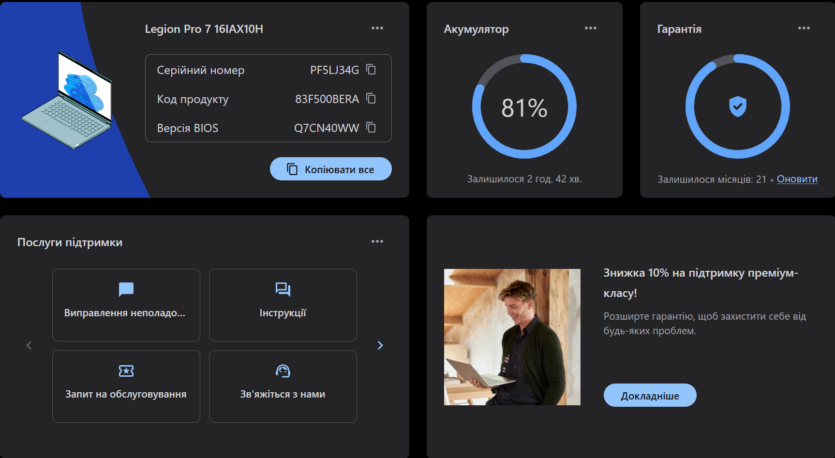Click the warranty shield icon
835x458 pixels.
(x=738, y=107)
